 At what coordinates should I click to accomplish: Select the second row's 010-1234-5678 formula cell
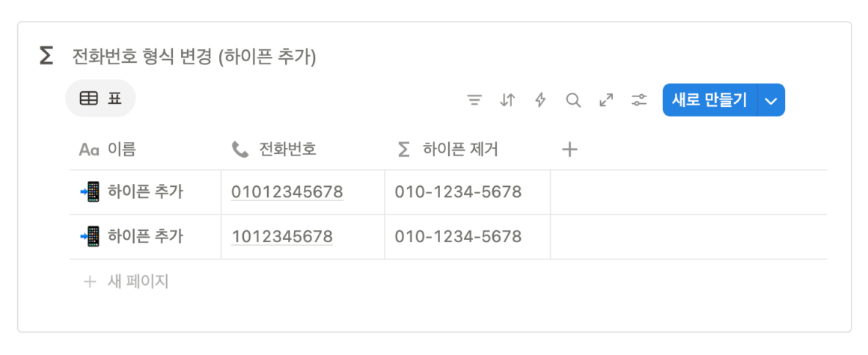[467, 237]
